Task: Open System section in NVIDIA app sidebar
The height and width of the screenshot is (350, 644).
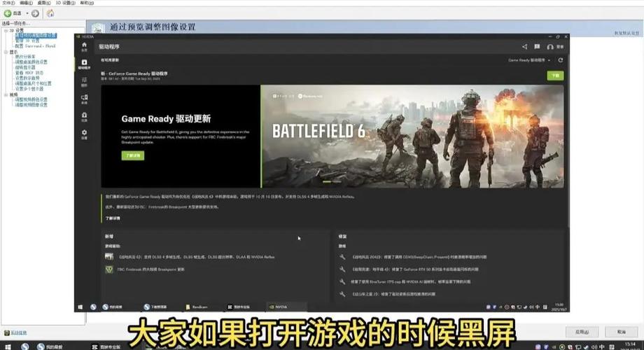Action: coord(84,99)
